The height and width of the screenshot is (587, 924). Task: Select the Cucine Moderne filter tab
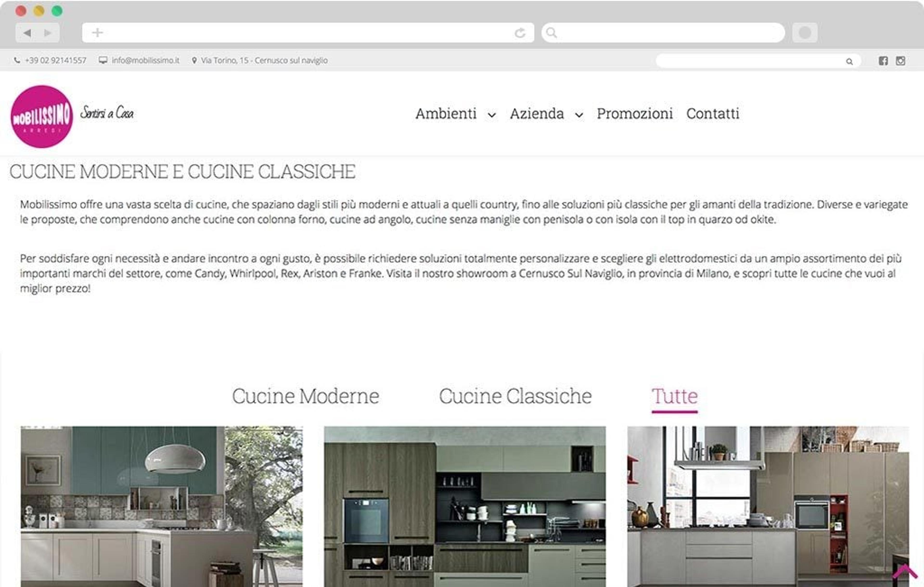(x=305, y=396)
